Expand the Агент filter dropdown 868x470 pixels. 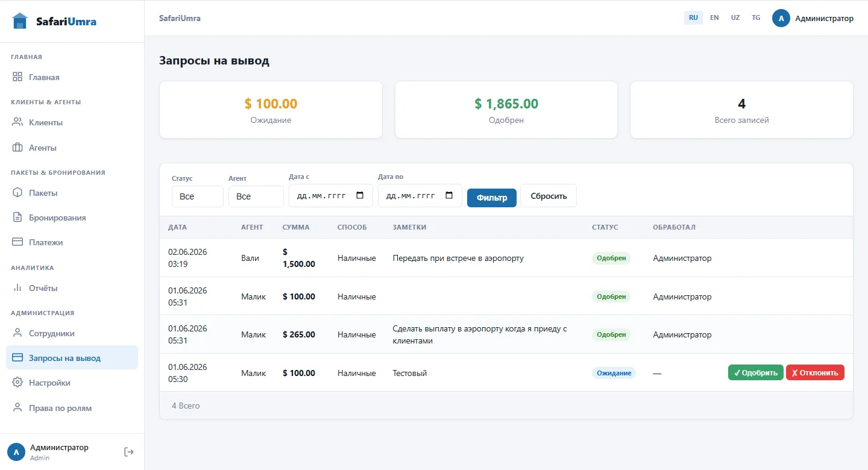[256, 196]
